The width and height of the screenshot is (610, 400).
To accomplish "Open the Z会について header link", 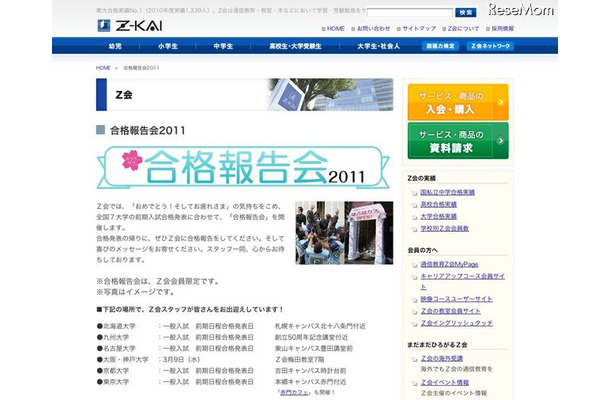I will tap(461, 28).
